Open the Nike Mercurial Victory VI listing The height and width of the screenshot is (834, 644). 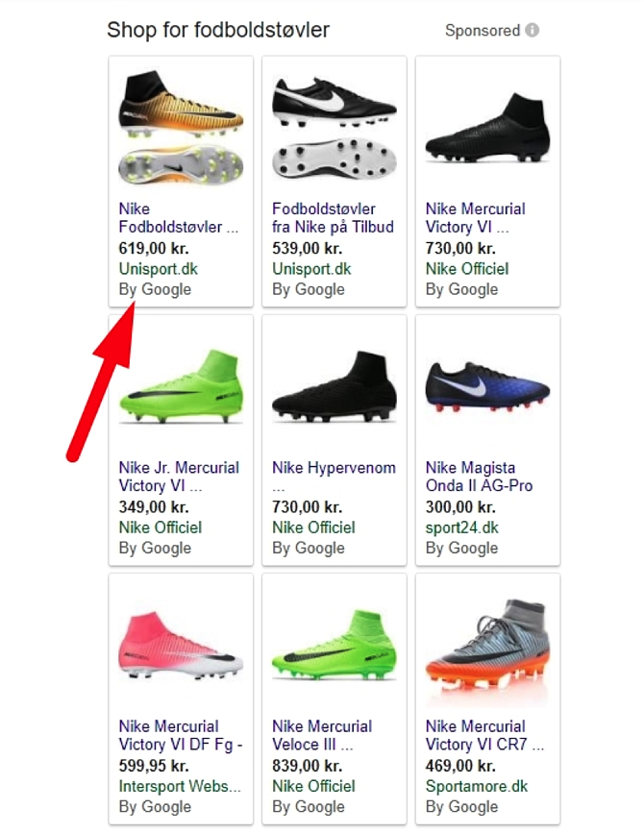pyautogui.click(x=477, y=219)
